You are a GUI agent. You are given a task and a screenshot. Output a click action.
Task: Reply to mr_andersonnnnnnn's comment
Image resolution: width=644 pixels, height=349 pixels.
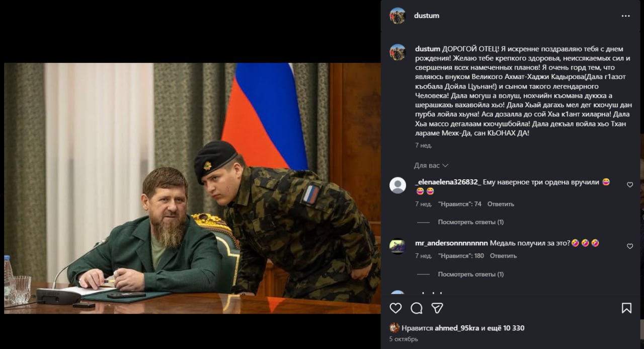pyautogui.click(x=503, y=256)
